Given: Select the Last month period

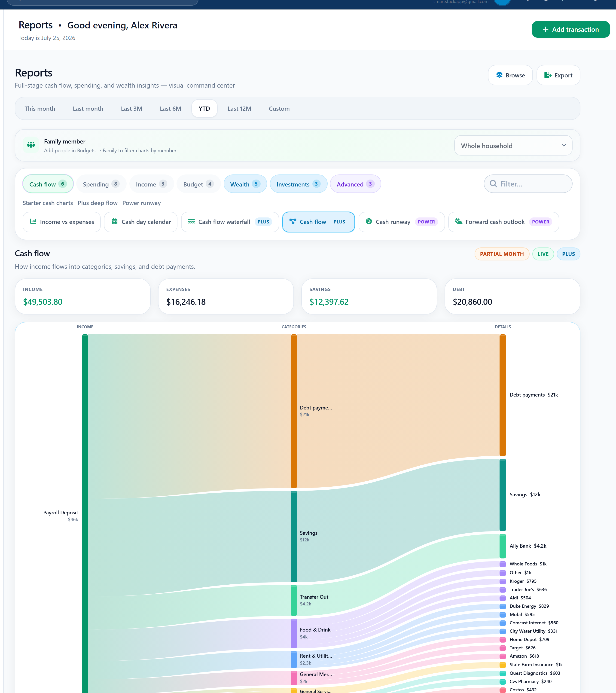Looking at the screenshot, I should point(88,109).
